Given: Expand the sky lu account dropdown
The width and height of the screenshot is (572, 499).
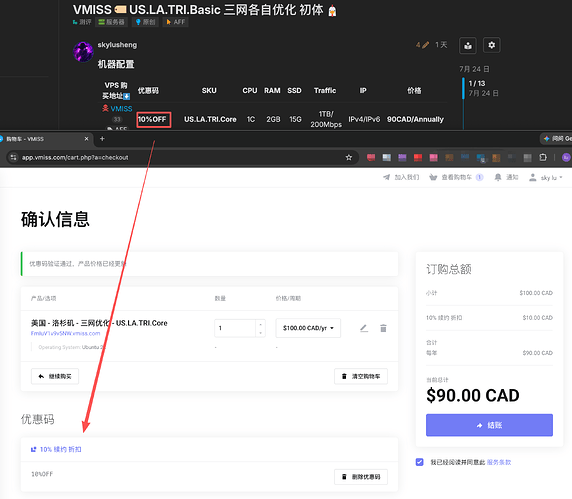Looking at the screenshot, I should pos(546,178).
